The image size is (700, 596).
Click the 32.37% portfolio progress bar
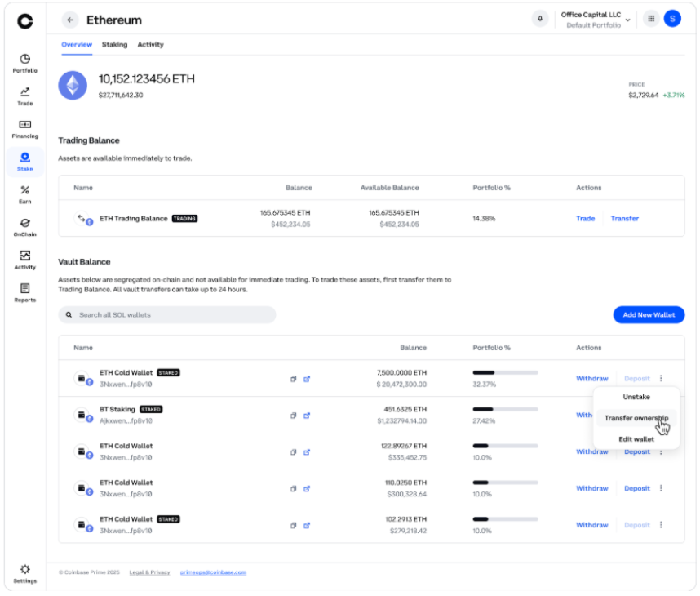click(x=505, y=372)
